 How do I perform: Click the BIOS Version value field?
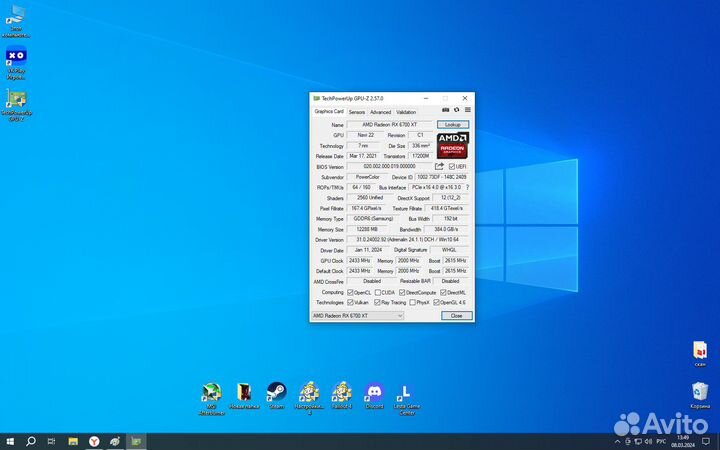click(389, 166)
